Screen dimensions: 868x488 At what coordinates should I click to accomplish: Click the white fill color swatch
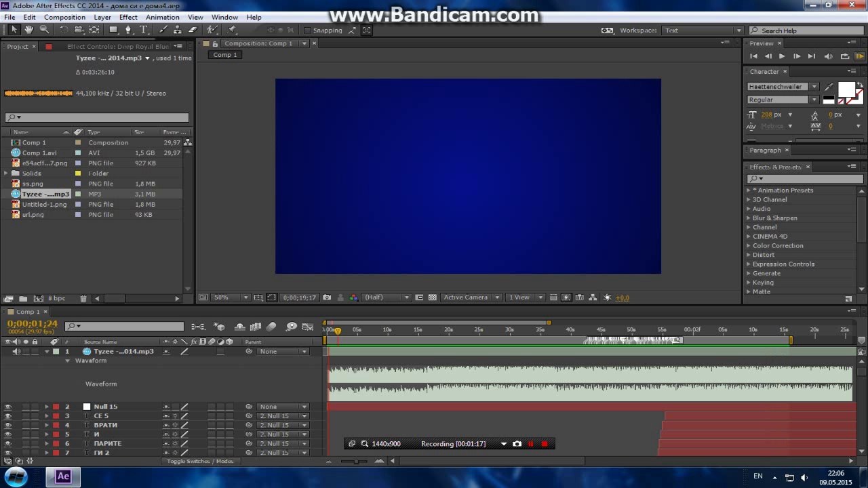point(846,89)
